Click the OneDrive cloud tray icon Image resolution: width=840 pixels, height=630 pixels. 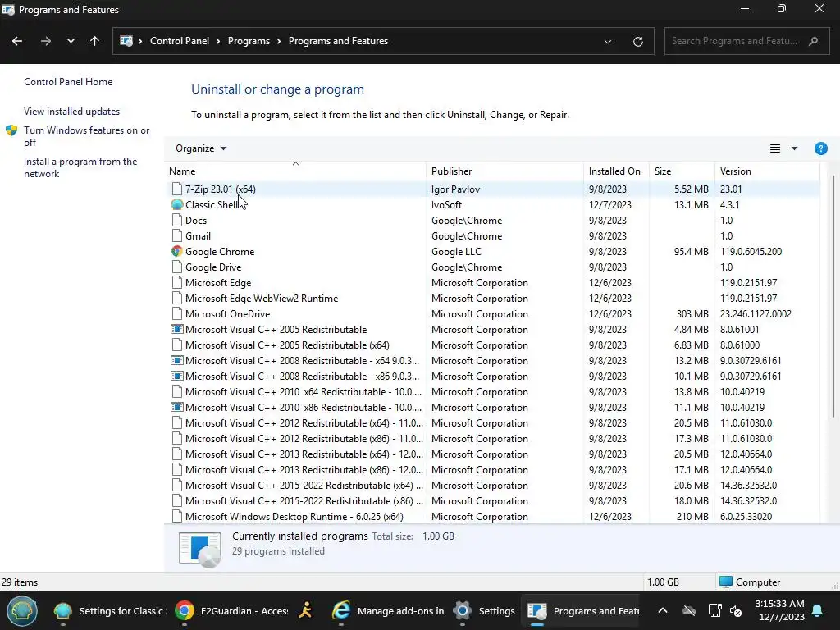coord(689,610)
